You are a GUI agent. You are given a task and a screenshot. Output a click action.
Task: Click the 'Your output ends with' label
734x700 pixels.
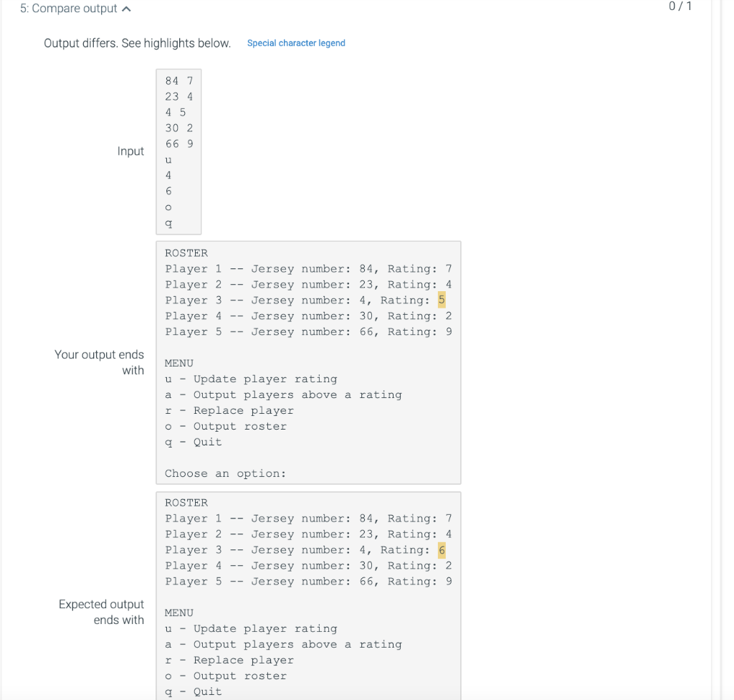coord(99,362)
